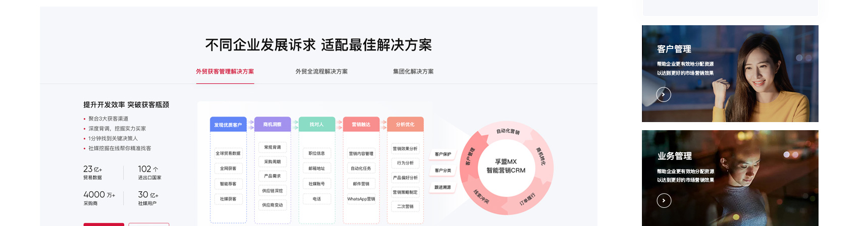The image size is (868, 226).
Task: Click the 常规背调 box
Action: pos(273,147)
